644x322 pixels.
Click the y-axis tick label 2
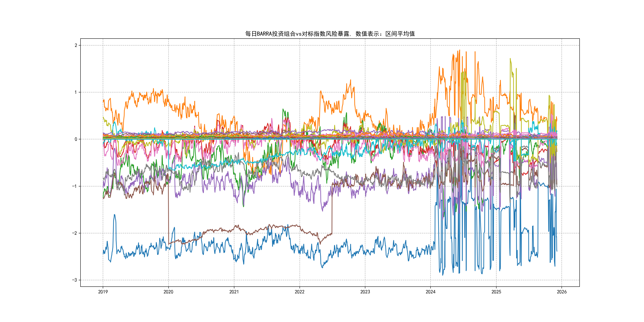(76, 45)
